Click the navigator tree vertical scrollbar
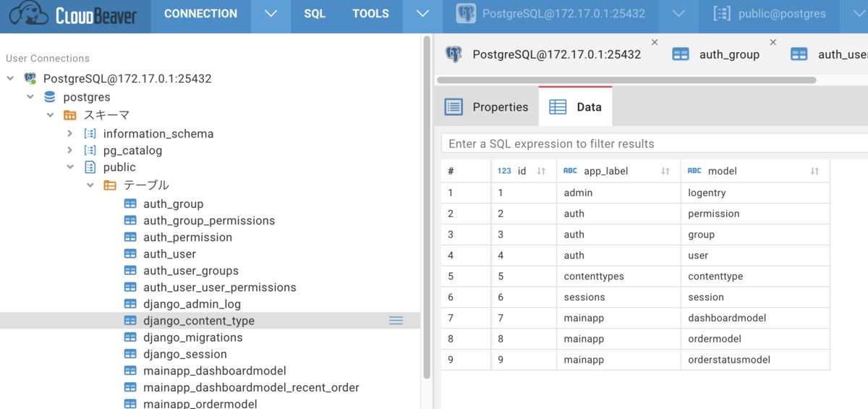 (427, 207)
